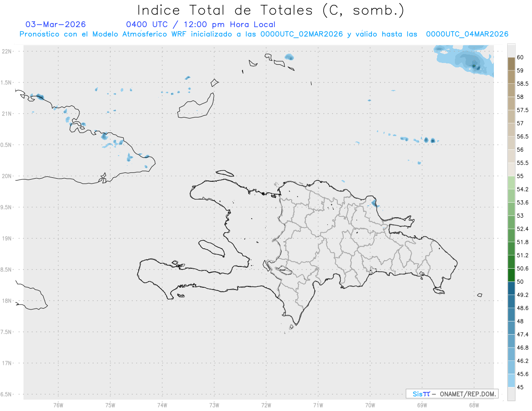532x411 pixels.
Task: Click the '71W' longitude axis label
Action: [x=318, y=405]
